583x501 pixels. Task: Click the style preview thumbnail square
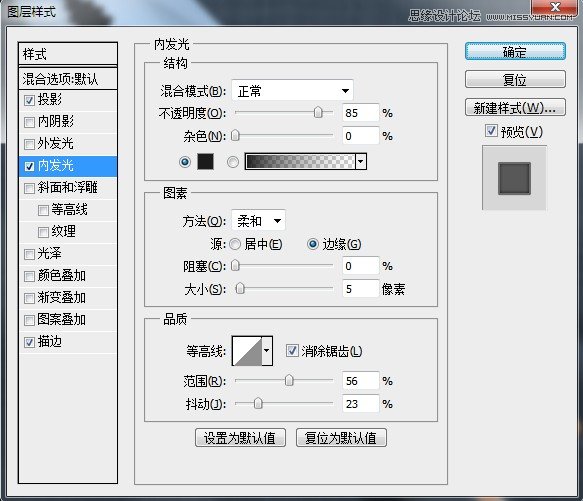(514, 178)
